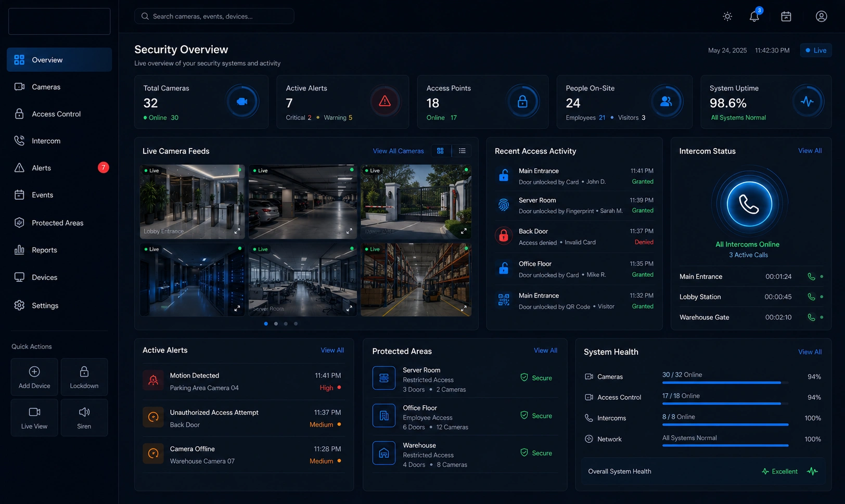The height and width of the screenshot is (504, 845).
Task: Call the Main Entrance intercom
Action: pos(811,277)
